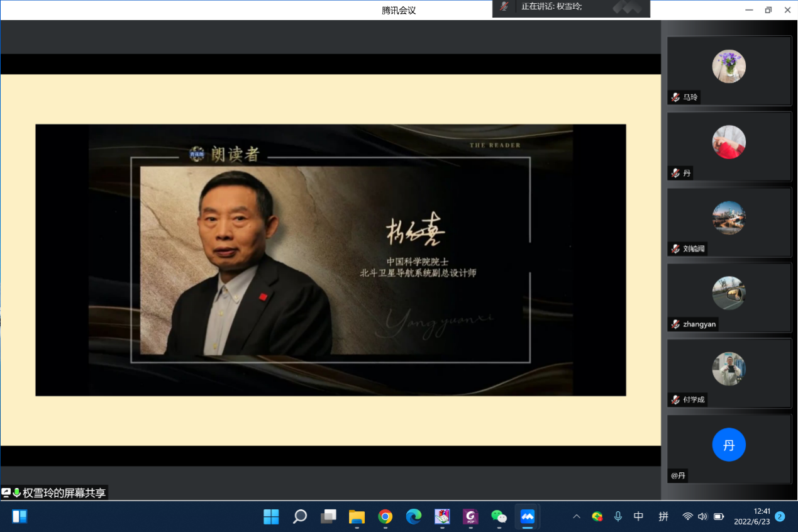Image resolution: width=798 pixels, height=532 pixels.
Task: Open Tencent Meeting from the taskbar
Action: [x=527, y=516]
